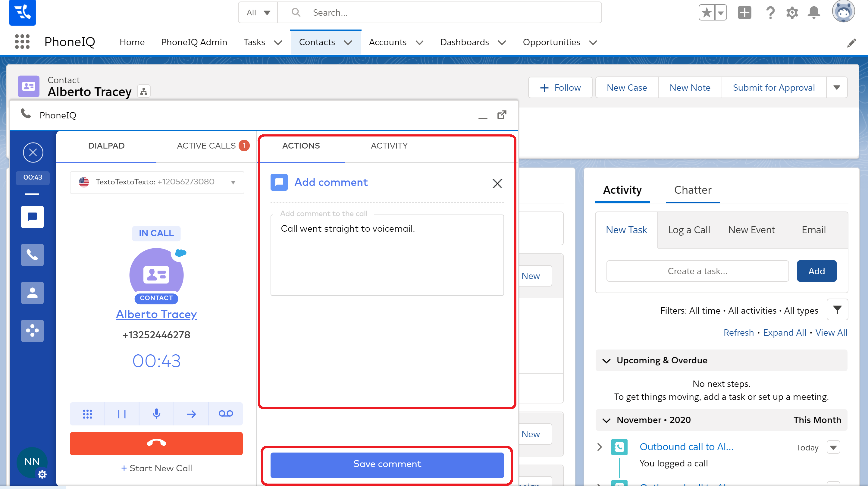This screenshot has height=489, width=868.
Task: Open favorites list dropdown arrow
Action: (x=720, y=13)
